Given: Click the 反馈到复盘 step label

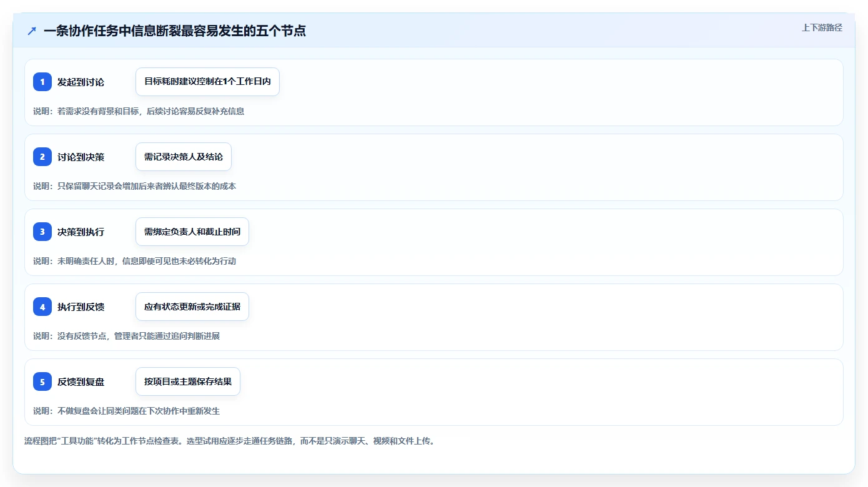Looking at the screenshot, I should click(x=81, y=381).
